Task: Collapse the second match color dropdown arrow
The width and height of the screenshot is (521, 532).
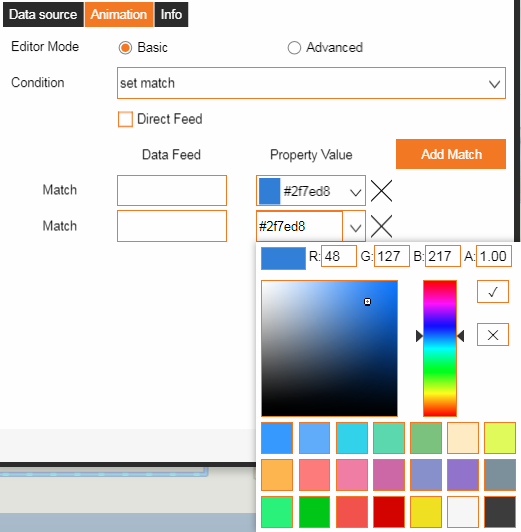Action: [355, 227]
